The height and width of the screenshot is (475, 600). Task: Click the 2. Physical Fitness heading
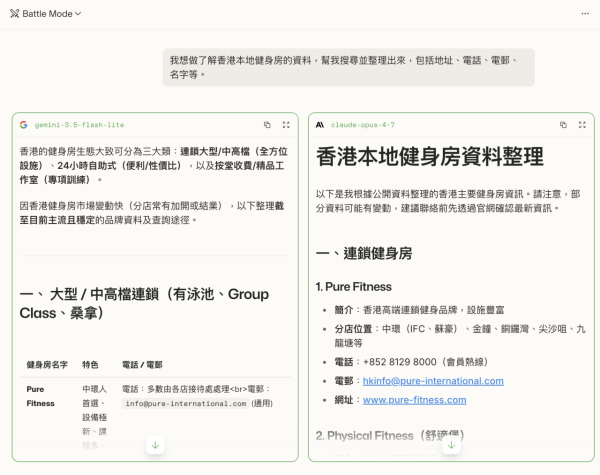click(390, 436)
